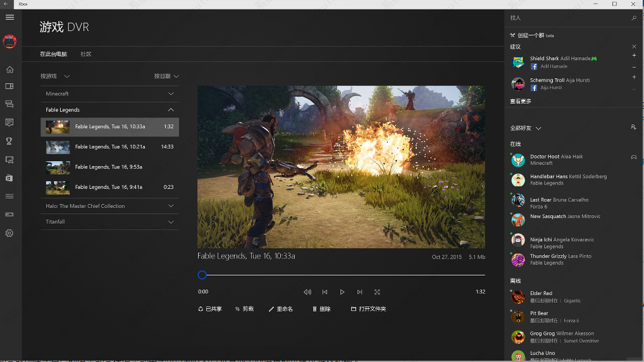The width and height of the screenshot is (644, 362).
Task: Open Settings gear in sidebar
Action: click(x=9, y=233)
